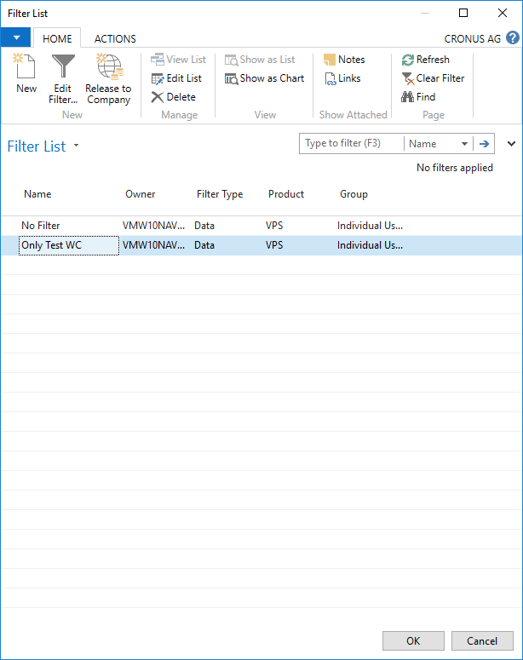523x660 pixels.
Task: Open attached Links
Action: [x=342, y=78]
